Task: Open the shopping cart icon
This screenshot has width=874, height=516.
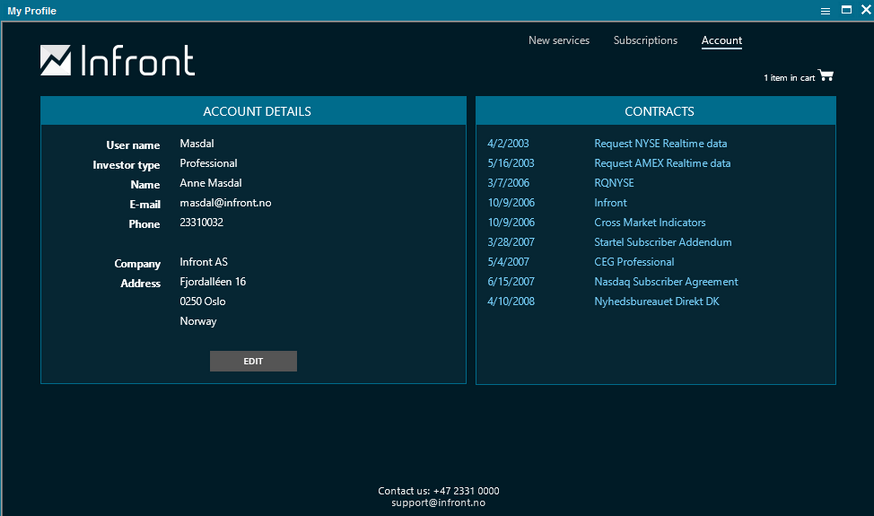Action: click(x=826, y=75)
